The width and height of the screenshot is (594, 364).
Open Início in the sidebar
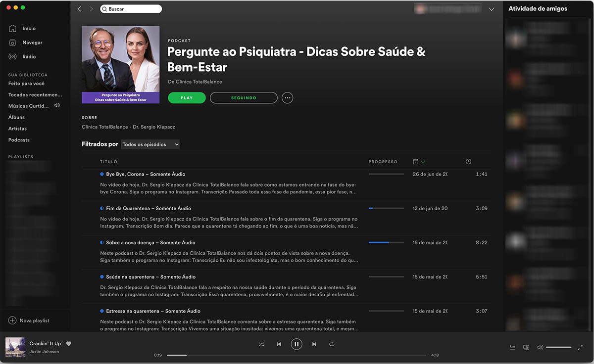point(29,28)
